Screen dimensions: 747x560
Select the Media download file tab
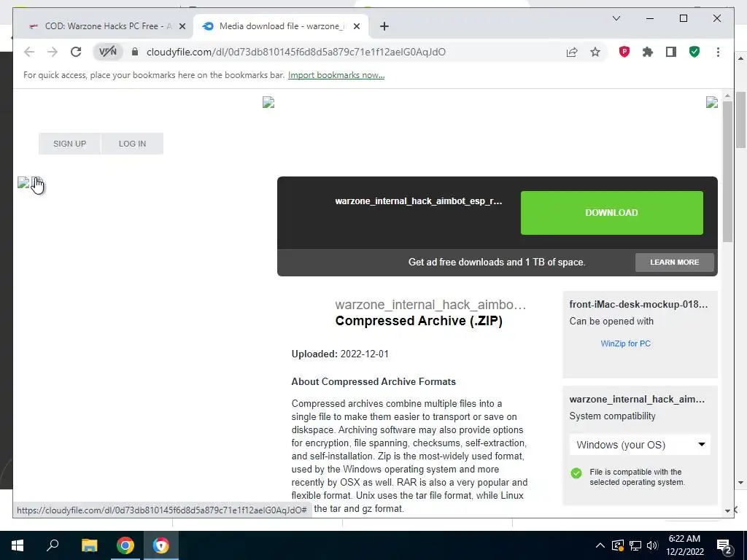[x=280, y=26]
